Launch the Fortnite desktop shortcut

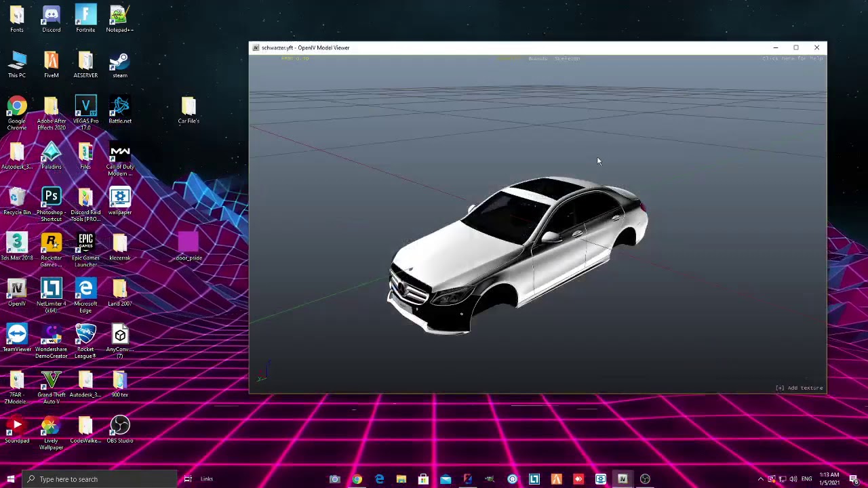click(85, 19)
